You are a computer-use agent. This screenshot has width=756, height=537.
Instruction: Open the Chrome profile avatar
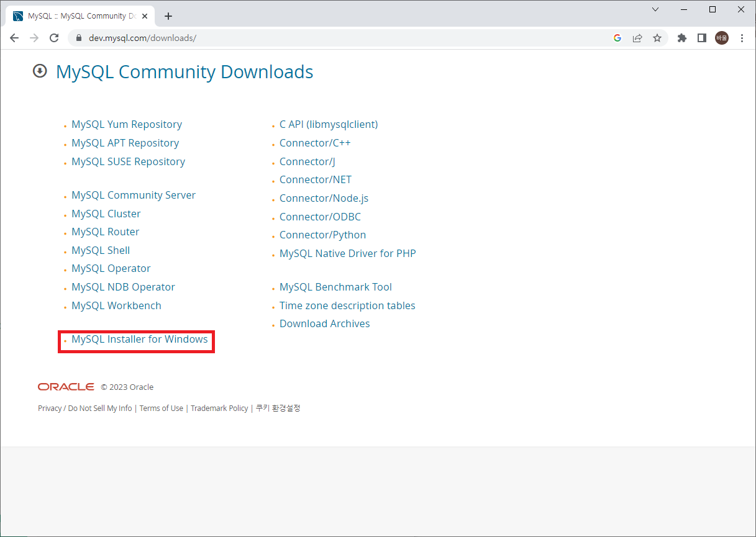pyautogui.click(x=722, y=38)
